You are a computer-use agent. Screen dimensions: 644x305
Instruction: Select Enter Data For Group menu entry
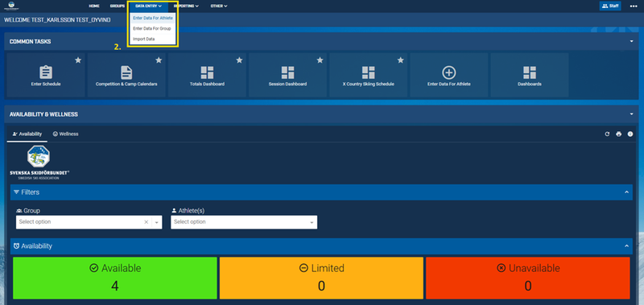152,29
